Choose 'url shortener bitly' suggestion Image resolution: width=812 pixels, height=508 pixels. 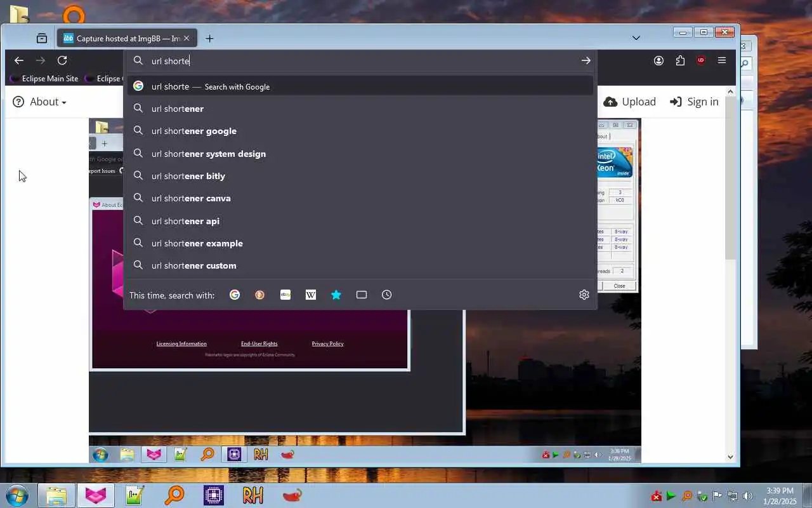pos(360,176)
